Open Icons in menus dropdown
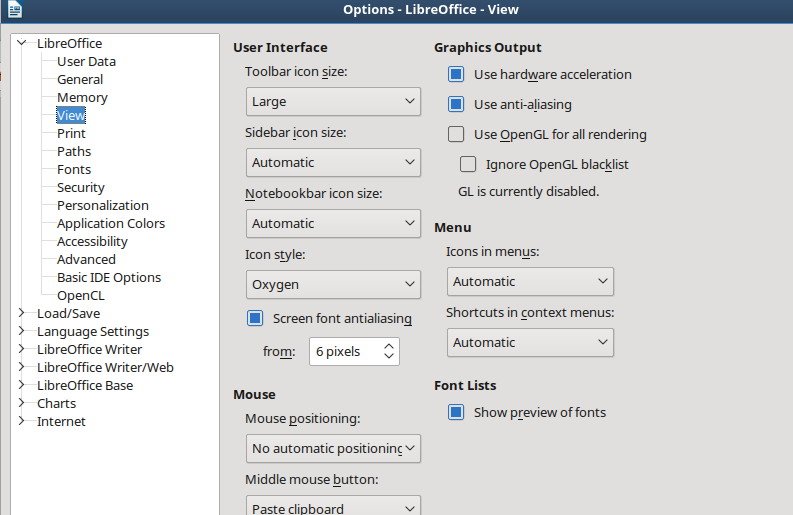This screenshot has width=793, height=515. [x=530, y=281]
